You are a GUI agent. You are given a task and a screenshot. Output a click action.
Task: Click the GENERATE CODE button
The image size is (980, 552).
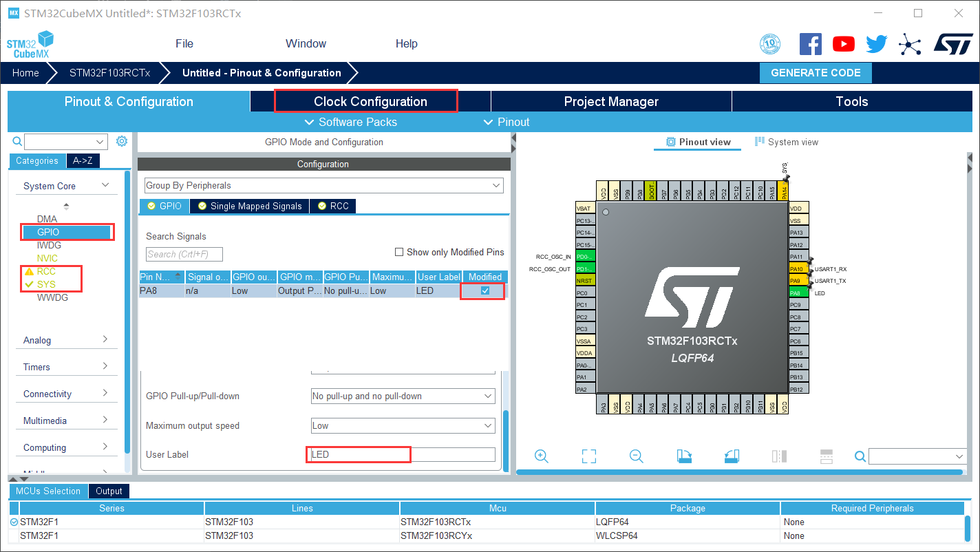coord(816,73)
